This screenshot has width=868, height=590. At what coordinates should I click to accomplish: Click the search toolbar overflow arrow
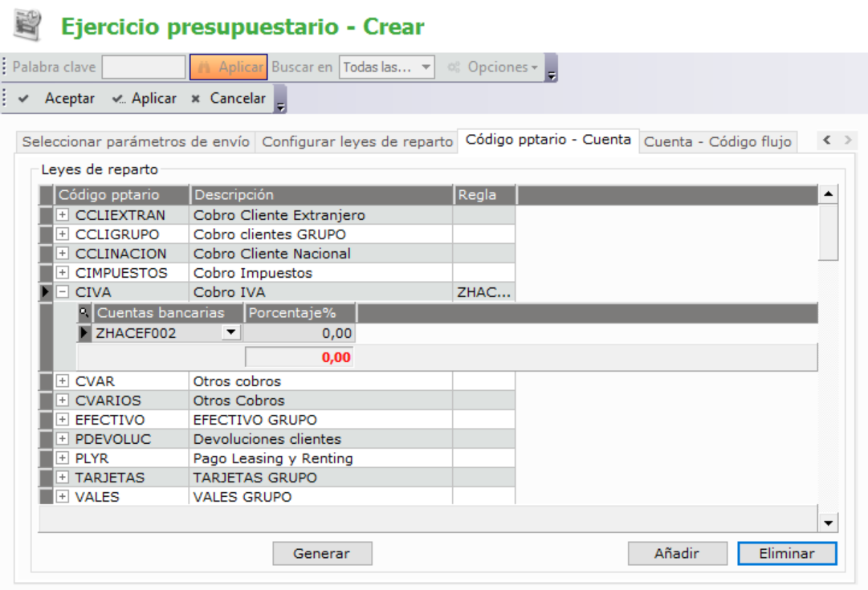tap(552, 75)
